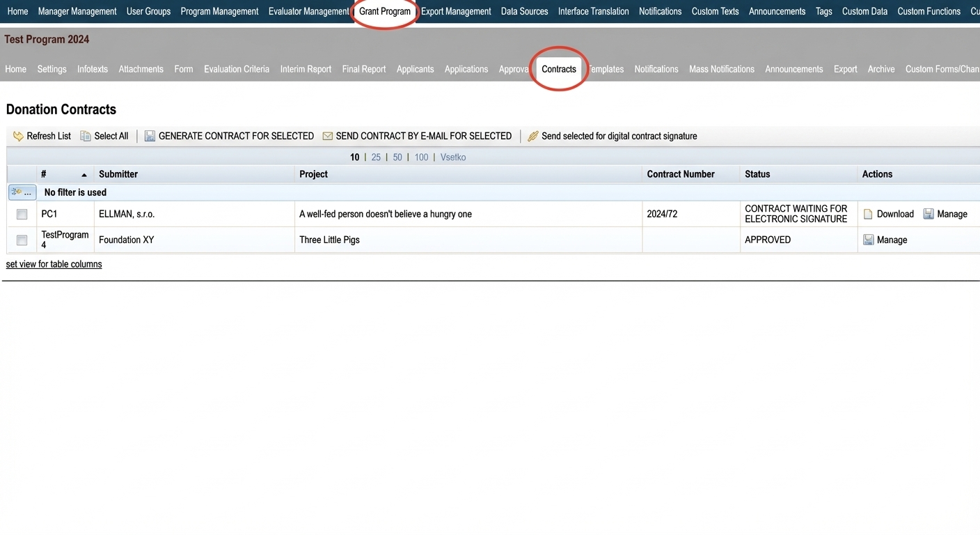Image resolution: width=980 pixels, height=535 pixels.
Task: Switch to the Infotexts tab
Action: [93, 69]
